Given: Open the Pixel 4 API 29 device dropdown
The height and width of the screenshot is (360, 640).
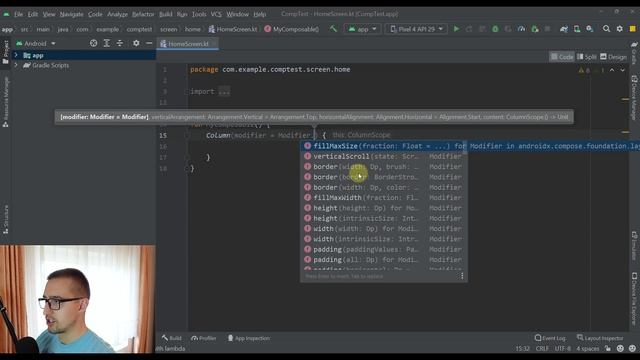Looking at the screenshot, I should pyautogui.click(x=416, y=29).
